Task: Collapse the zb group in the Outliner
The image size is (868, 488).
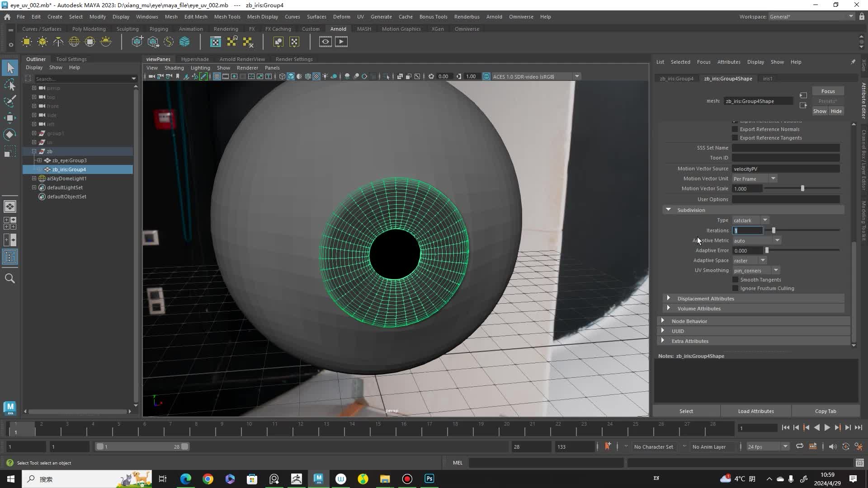Action: click(34, 151)
